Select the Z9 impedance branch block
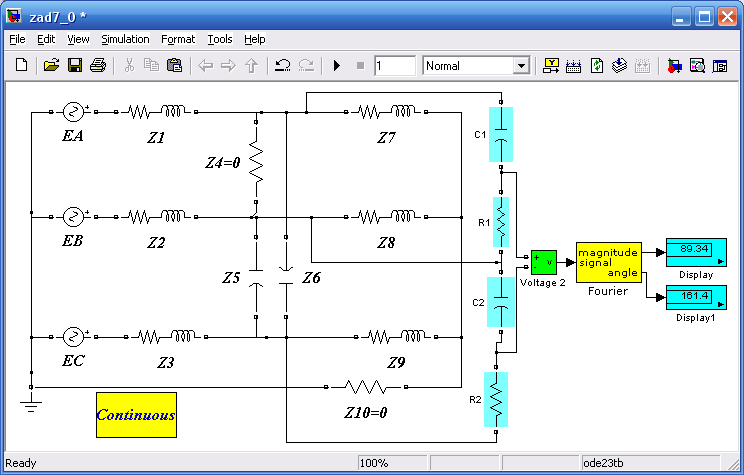This screenshot has height=475, width=744. click(x=396, y=337)
